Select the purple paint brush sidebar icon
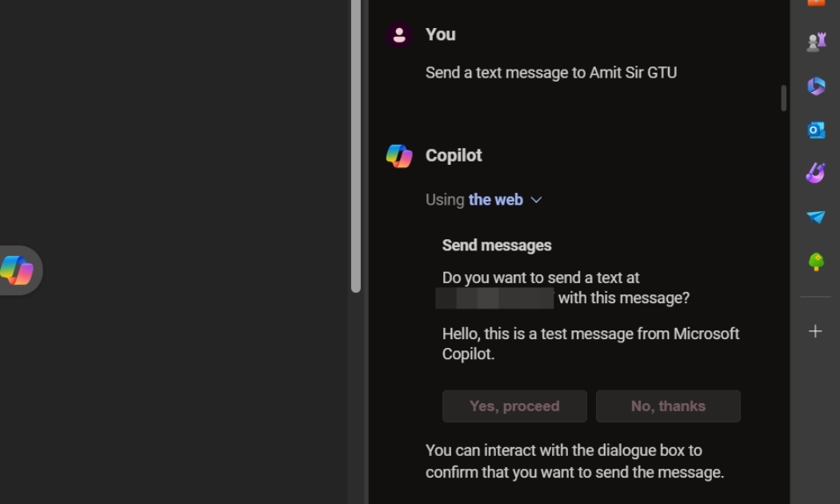 pyautogui.click(x=815, y=172)
